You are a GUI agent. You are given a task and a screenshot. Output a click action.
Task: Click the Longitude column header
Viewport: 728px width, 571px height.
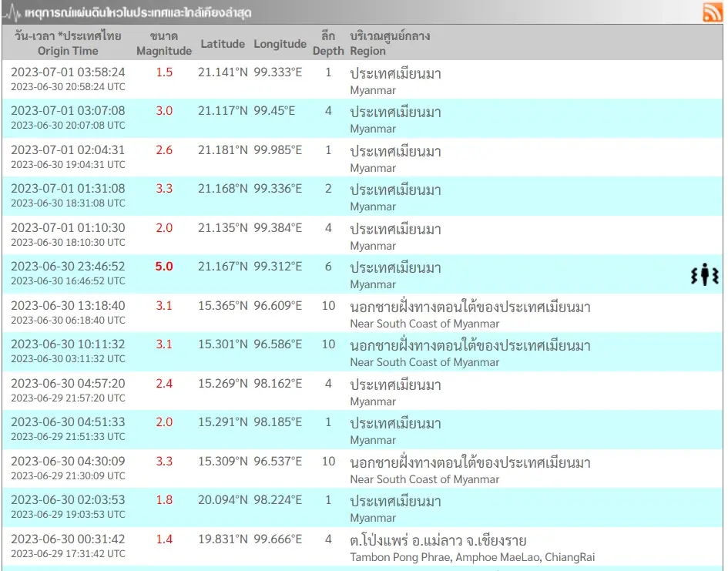(x=280, y=44)
